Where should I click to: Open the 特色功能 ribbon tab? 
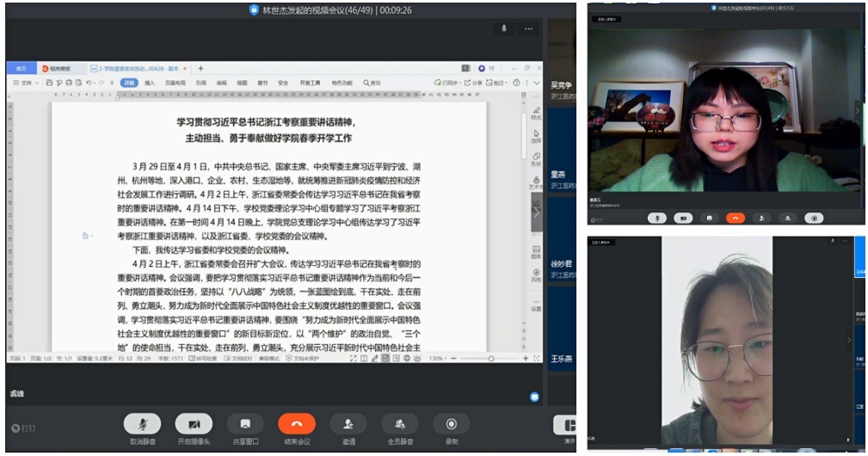tap(342, 83)
